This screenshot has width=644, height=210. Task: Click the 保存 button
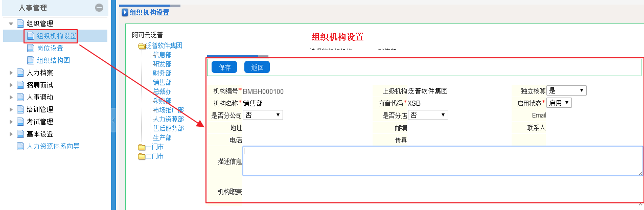pyautogui.click(x=224, y=67)
